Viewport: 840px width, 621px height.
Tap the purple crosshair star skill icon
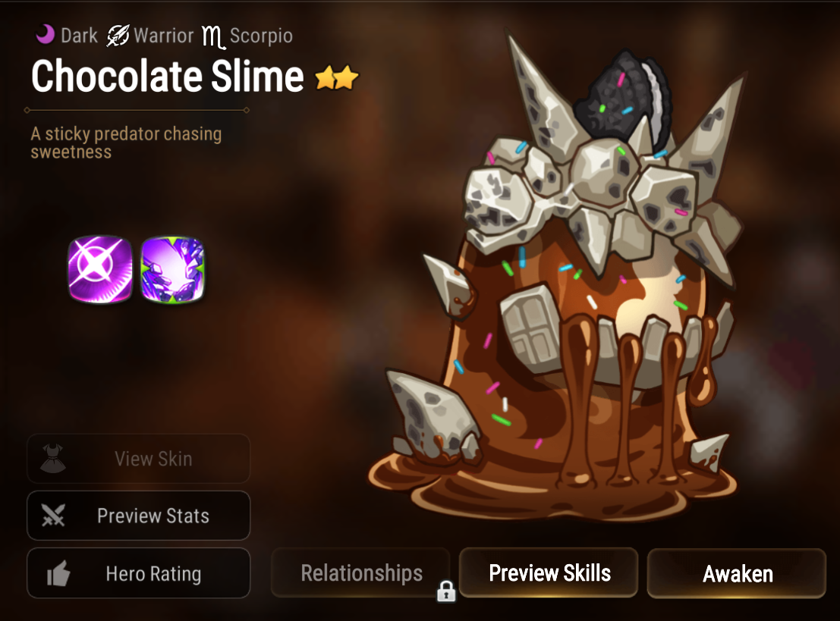100,269
